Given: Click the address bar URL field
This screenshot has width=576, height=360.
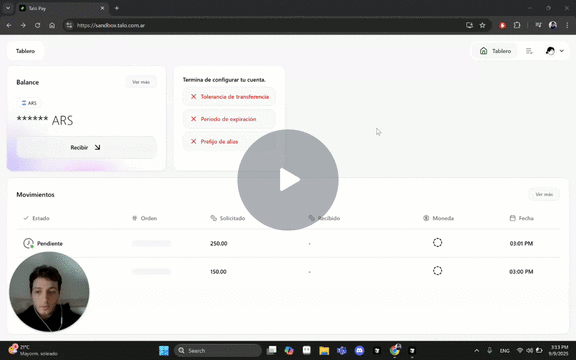Looking at the screenshot, I should [264, 25].
